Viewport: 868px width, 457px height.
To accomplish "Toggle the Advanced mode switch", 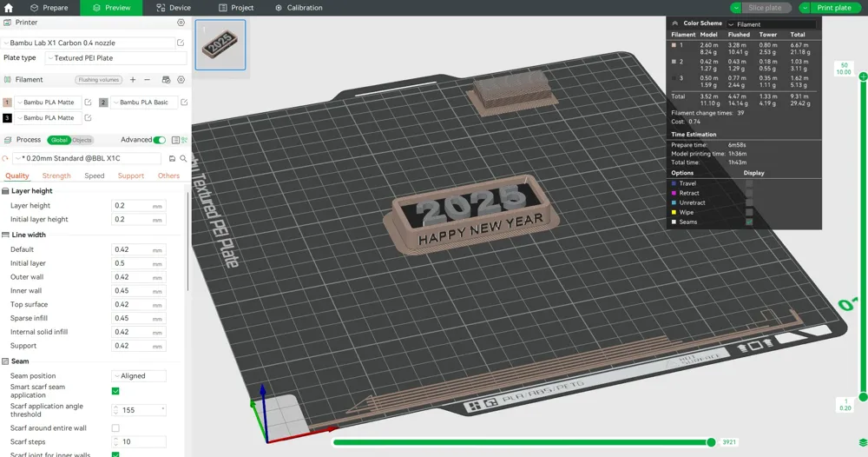I will [x=160, y=140].
